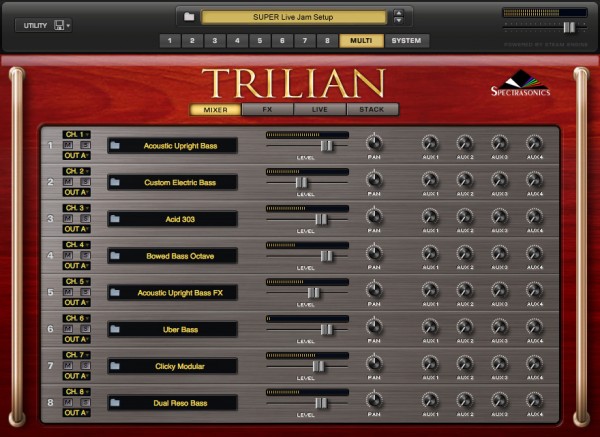The height and width of the screenshot is (437, 600).
Task: Click the Utility save disk icon
Action: tap(59, 25)
